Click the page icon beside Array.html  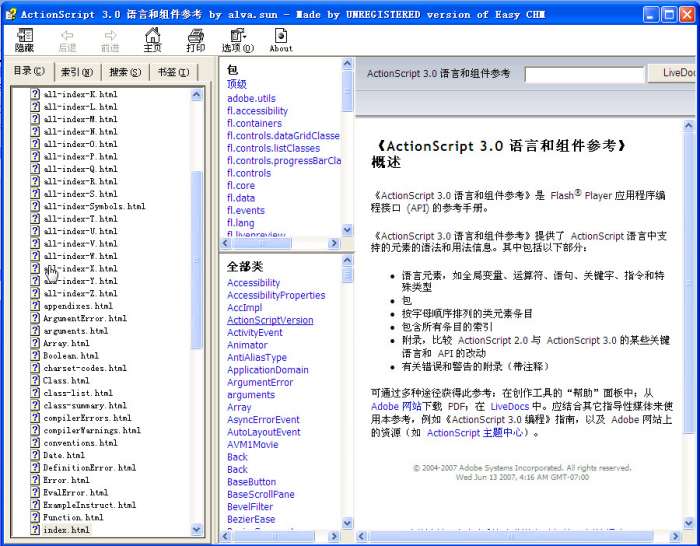pyautogui.click(x=35, y=343)
